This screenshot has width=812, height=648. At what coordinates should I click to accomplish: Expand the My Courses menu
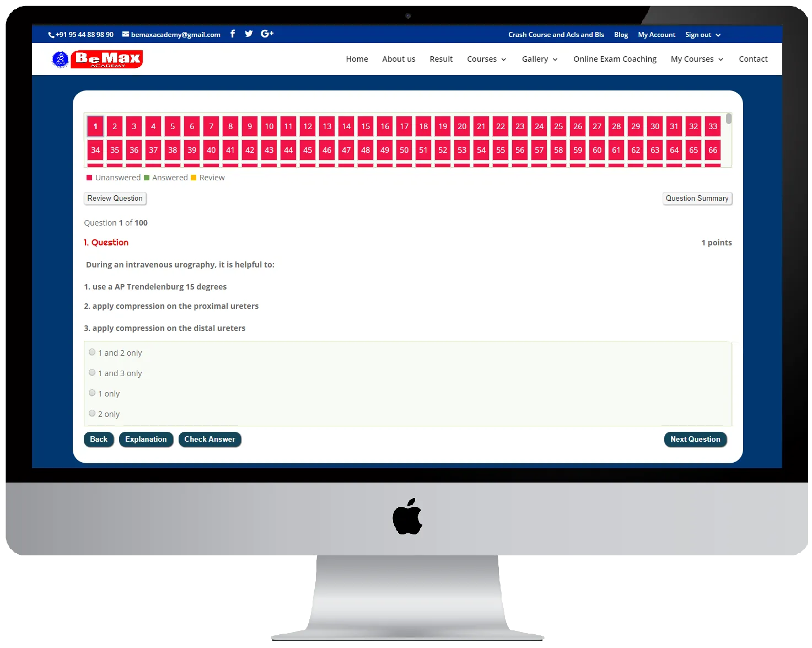[x=697, y=59]
